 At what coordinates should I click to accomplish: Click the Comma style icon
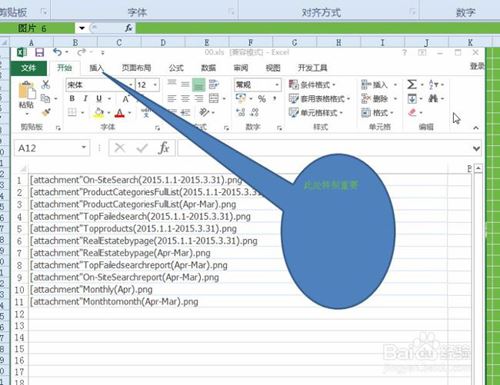(x=275, y=98)
